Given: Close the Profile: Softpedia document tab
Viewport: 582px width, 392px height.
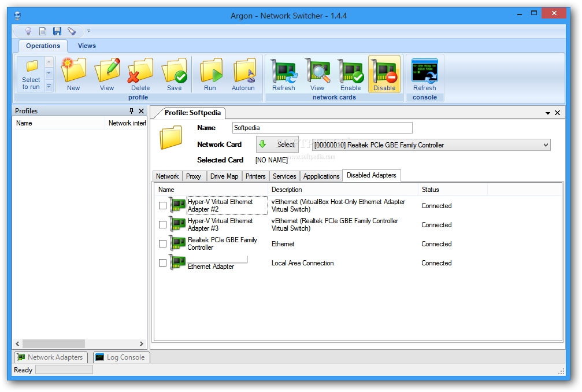Looking at the screenshot, I should click(558, 113).
